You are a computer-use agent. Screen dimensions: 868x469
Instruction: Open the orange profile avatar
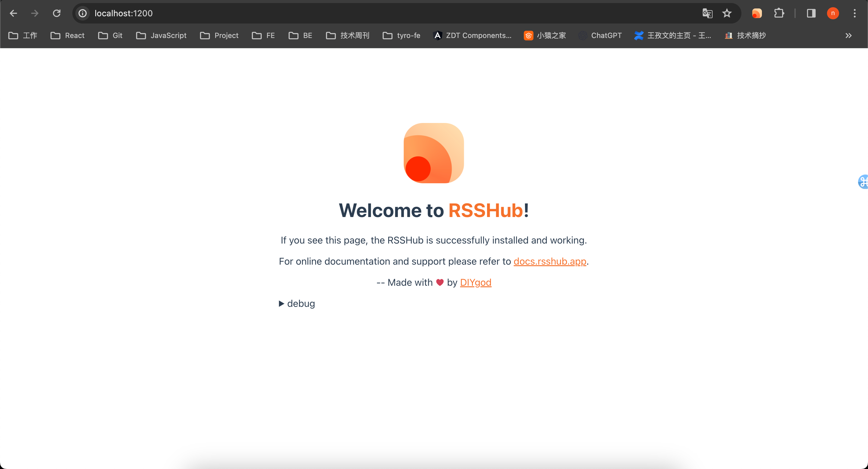(x=833, y=13)
